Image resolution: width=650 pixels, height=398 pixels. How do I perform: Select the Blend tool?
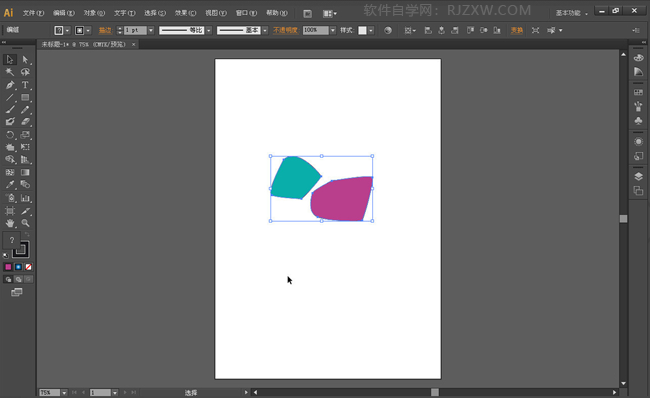pyautogui.click(x=25, y=184)
